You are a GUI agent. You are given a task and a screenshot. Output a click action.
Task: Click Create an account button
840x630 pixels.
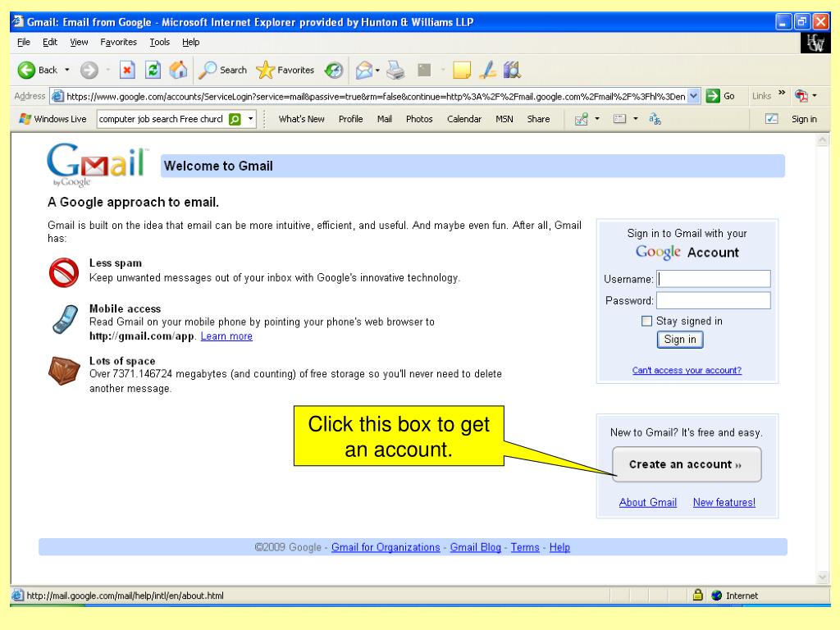pos(687,464)
